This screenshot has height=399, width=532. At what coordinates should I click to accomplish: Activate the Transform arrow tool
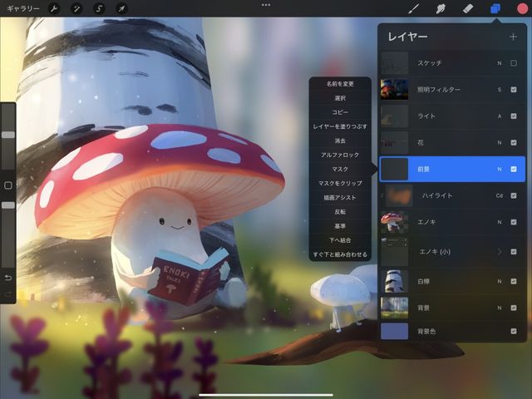coord(121,8)
